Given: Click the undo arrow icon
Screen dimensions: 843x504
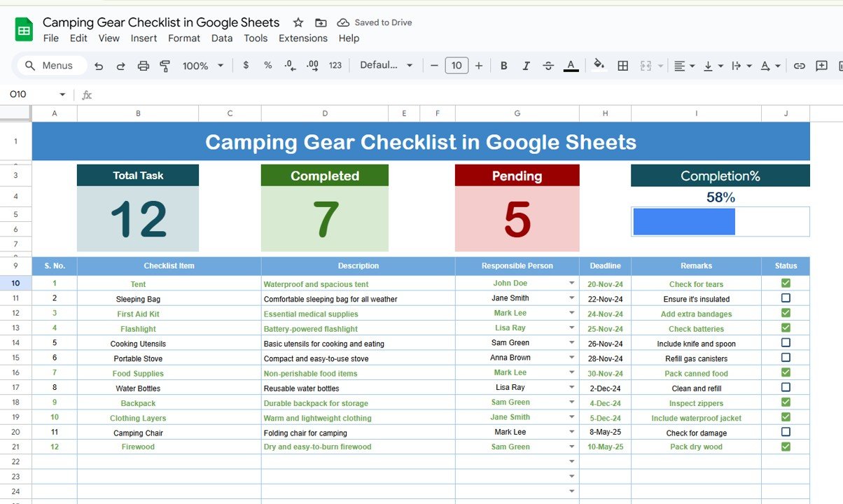Looking at the screenshot, I should pos(99,66).
